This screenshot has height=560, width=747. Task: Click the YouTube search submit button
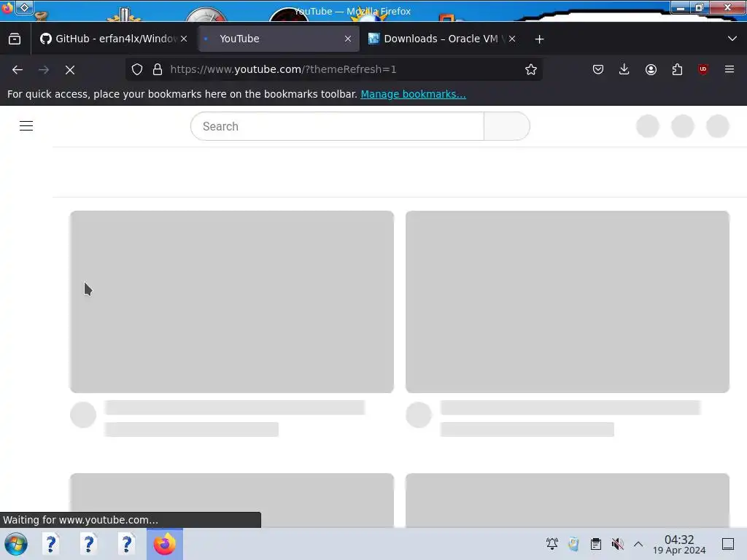click(507, 126)
